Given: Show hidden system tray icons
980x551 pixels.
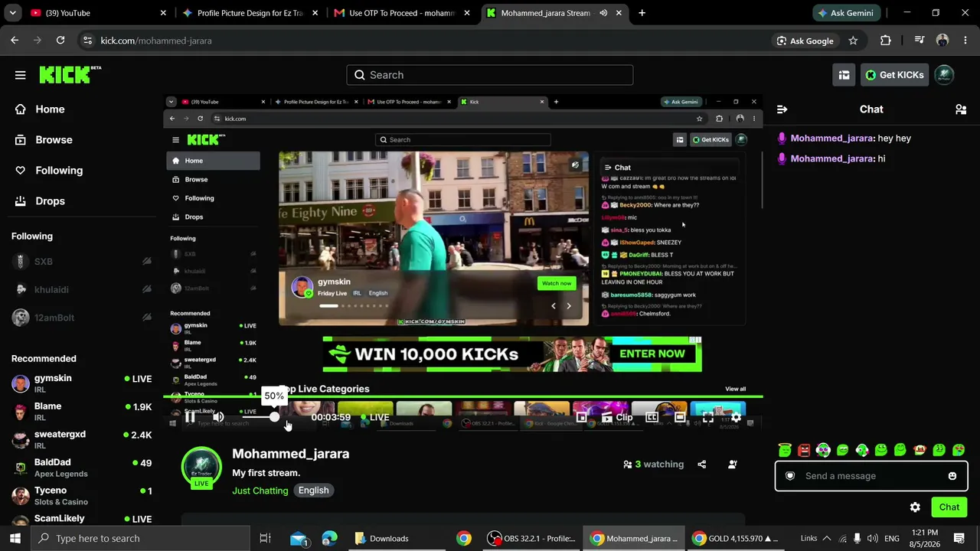Looking at the screenshot, I should click(x=828, y=538).
